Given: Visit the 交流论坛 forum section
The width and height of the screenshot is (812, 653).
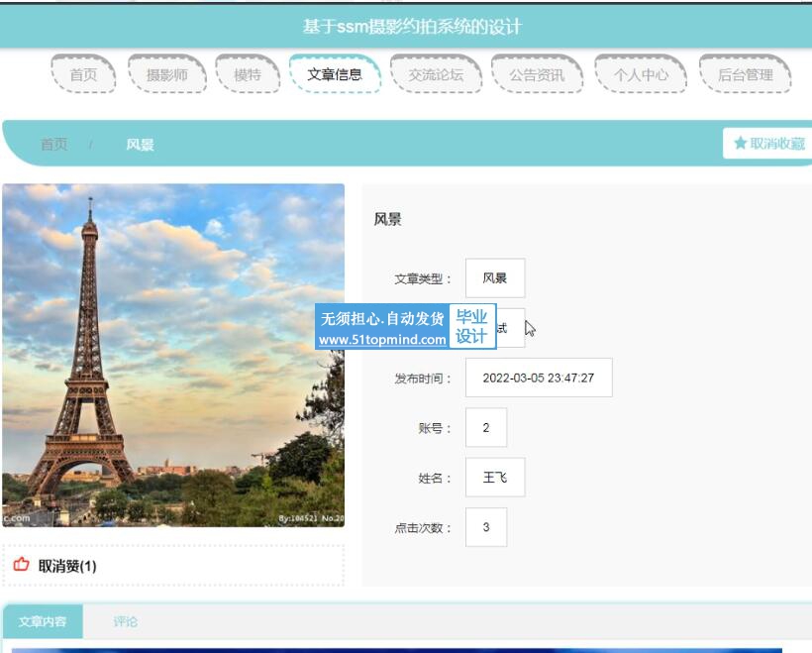Looking at the screenshot, I should [x=436, y=74].
